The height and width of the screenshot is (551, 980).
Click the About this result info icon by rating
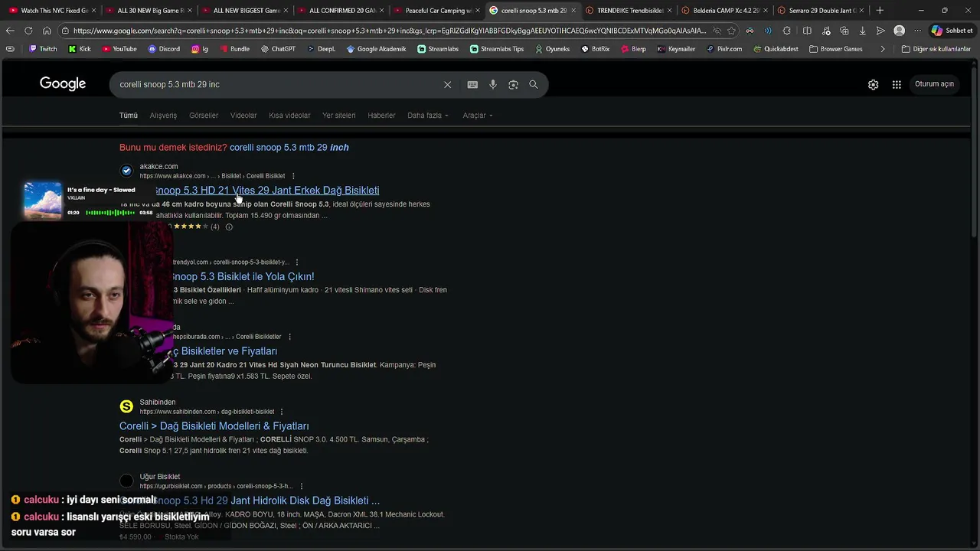coord(229,227)
